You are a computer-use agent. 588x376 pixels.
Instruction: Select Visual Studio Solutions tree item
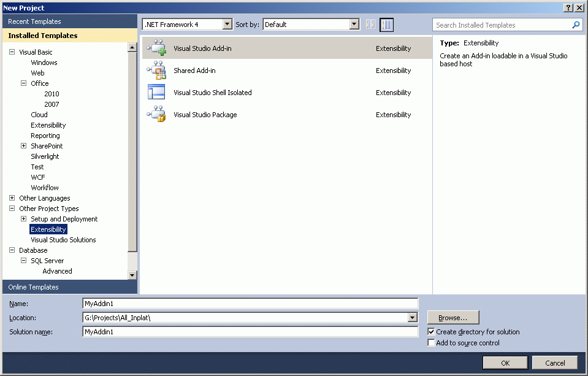[63, 240]
